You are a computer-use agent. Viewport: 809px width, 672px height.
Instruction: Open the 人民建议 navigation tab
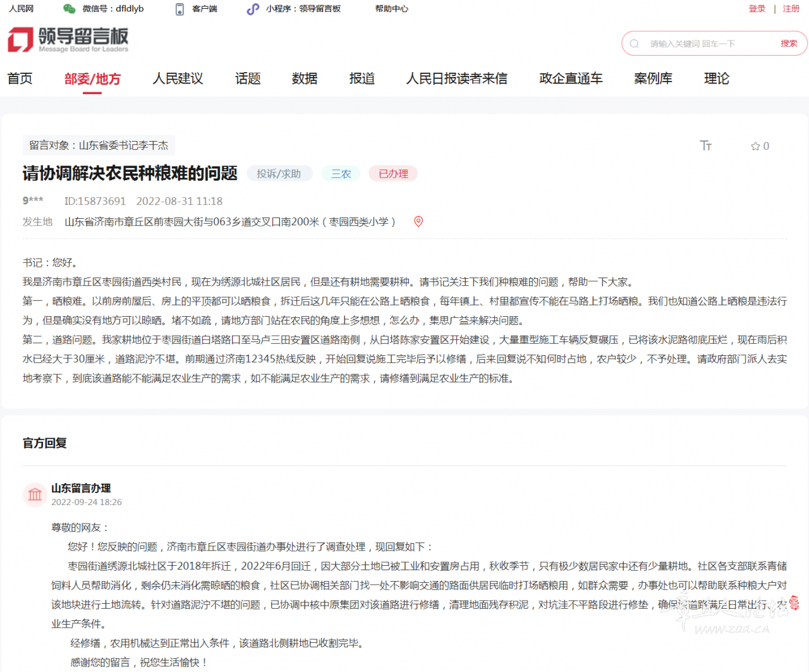178,78
